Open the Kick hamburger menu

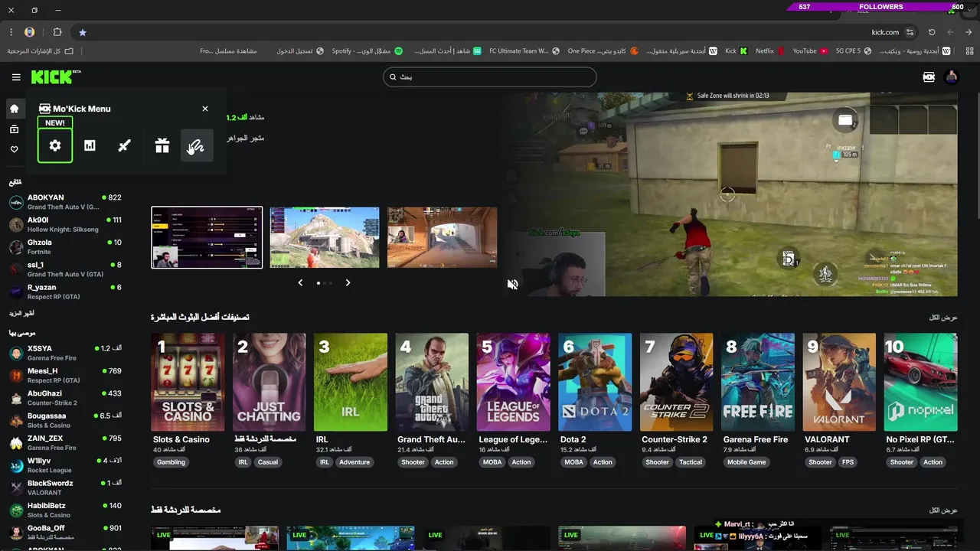point(16,77)
